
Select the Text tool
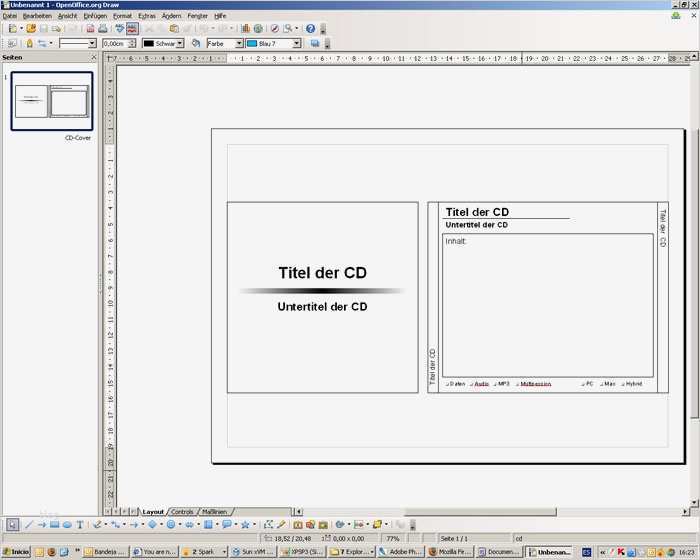click(80, 525)
